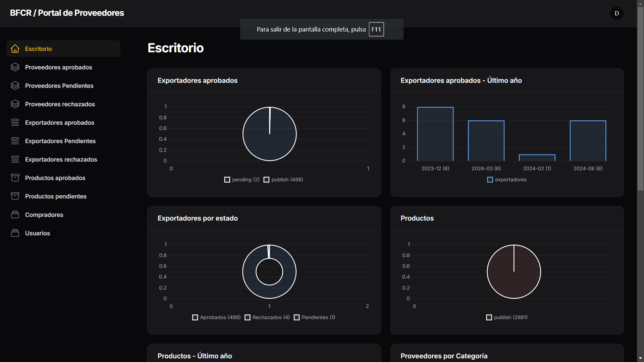644x362 pixels.
Task: Click the Escritorio page heading
Action: (176, 48)
